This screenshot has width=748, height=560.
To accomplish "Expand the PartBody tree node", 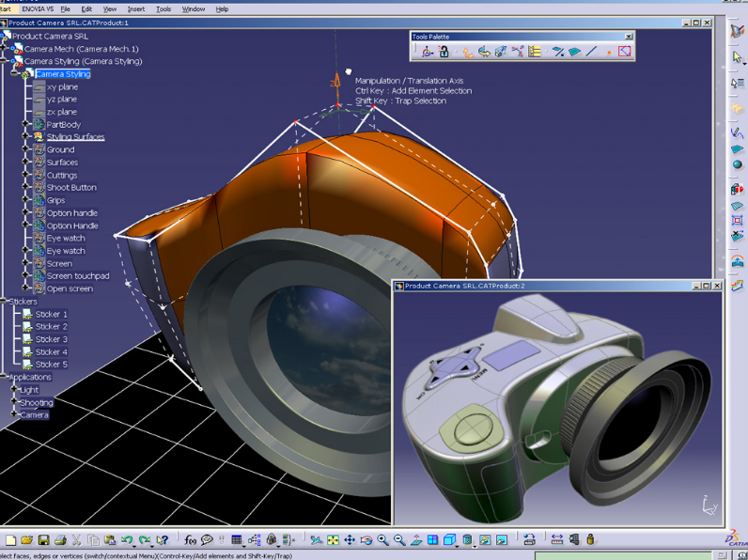I will point(25,124).
